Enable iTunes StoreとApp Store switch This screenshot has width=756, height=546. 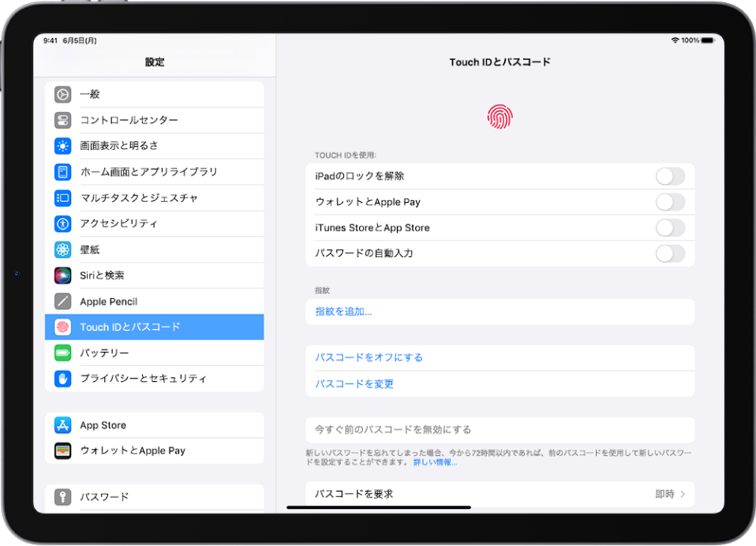670,227
